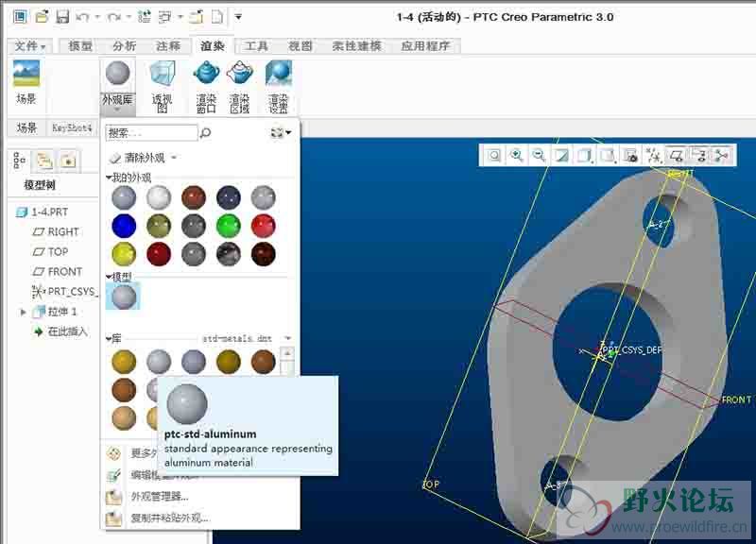Screen dimensions: 756x544
Task: Open saved orientations view icon
Action: pos(608,155)
